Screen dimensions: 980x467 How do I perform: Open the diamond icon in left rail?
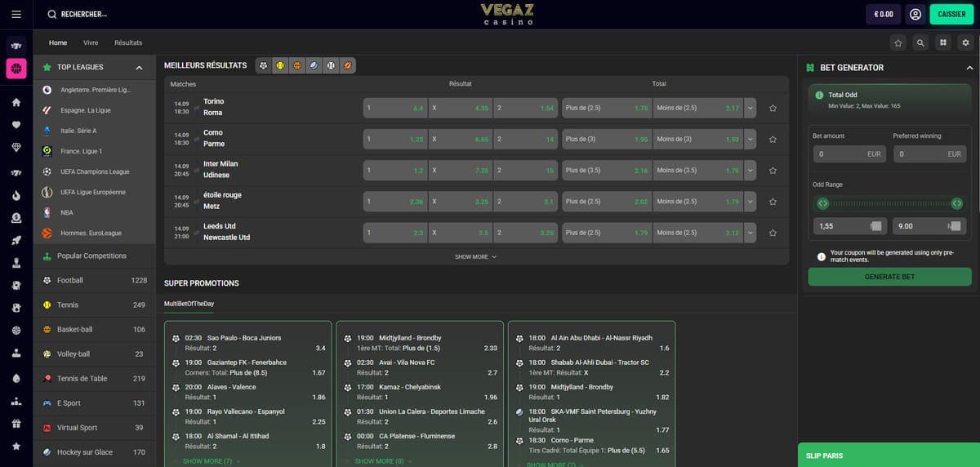[x=16, y=147]
